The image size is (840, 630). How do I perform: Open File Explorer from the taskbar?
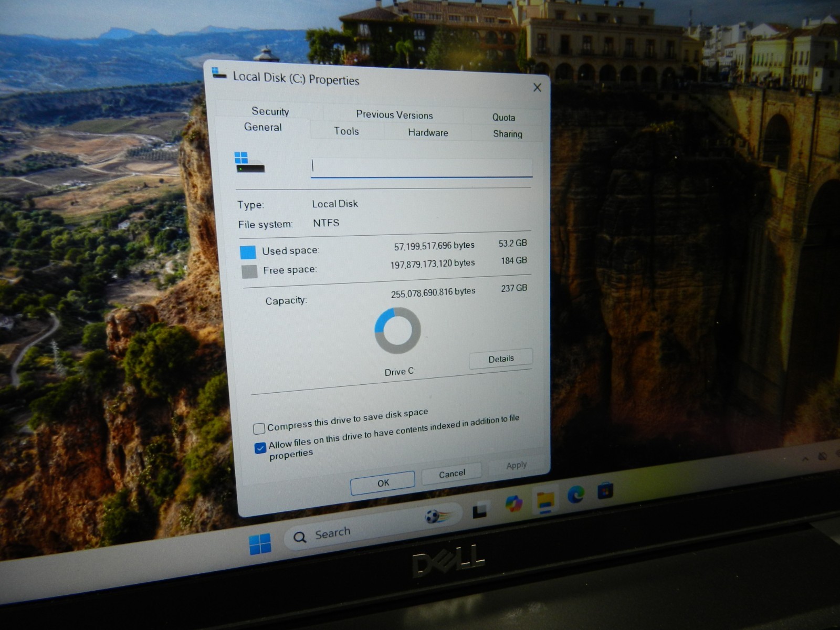point(545,501)
